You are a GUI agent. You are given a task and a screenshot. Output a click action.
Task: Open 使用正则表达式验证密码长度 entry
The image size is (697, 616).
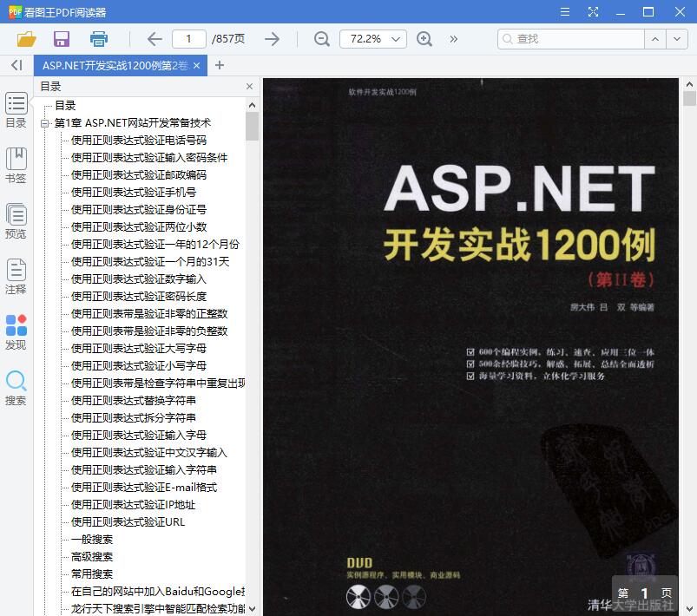pyautogui.click(x=139, y=297)
